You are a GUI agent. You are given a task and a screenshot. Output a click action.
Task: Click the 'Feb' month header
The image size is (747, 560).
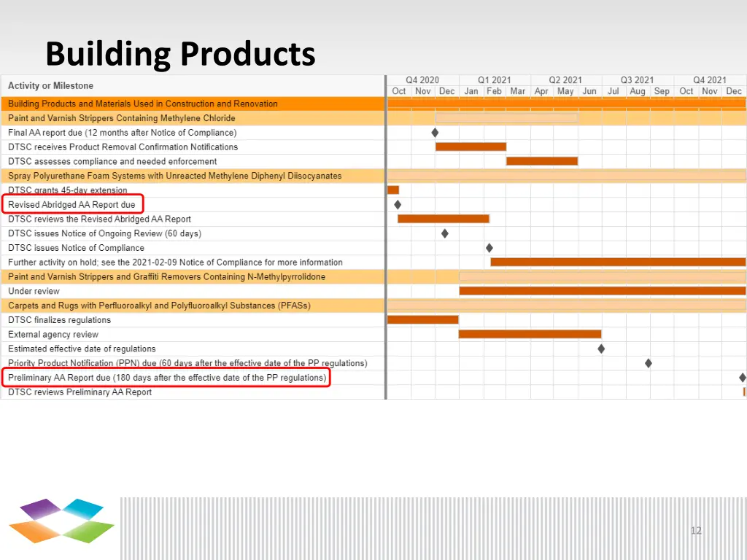(x=494, y=91)
